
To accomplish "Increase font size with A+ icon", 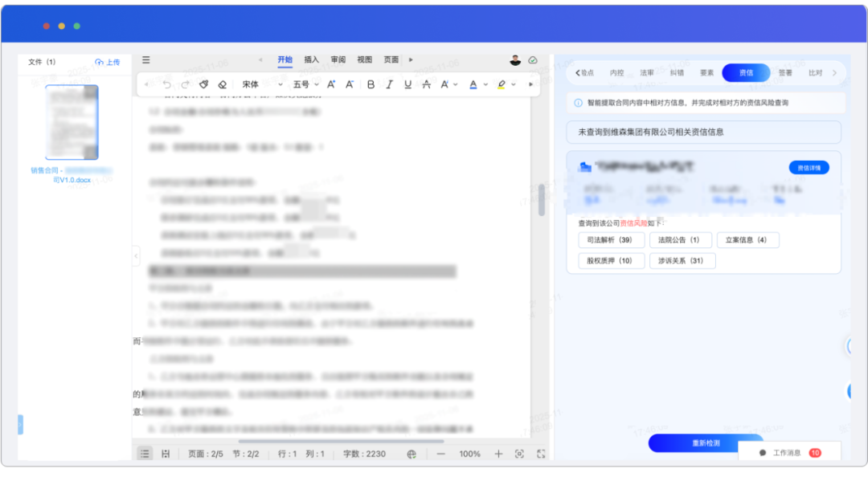I will (x=331, y=84).
